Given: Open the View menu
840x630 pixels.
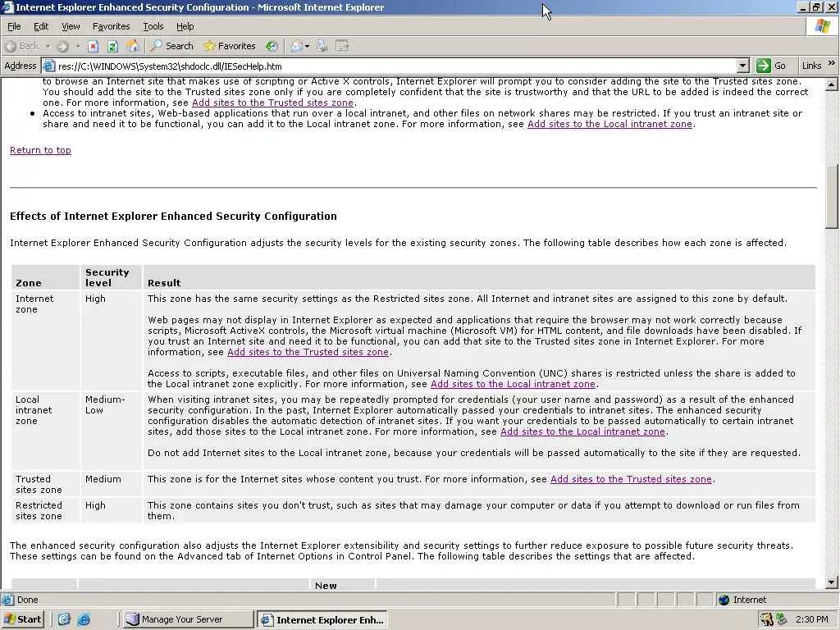Looking at the screenshot, I should click(x=71, y=26).
